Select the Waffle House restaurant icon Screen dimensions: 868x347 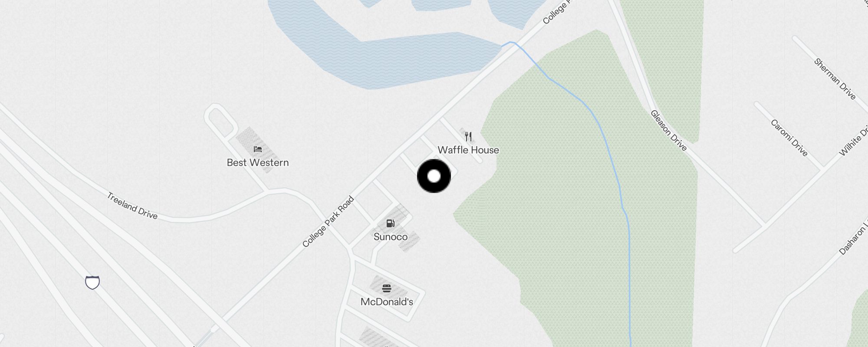[x=468, y=137]
